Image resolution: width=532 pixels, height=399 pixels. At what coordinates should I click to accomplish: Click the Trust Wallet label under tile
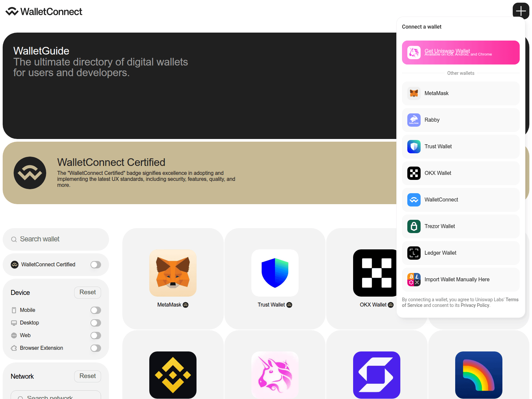pos(271,305)
